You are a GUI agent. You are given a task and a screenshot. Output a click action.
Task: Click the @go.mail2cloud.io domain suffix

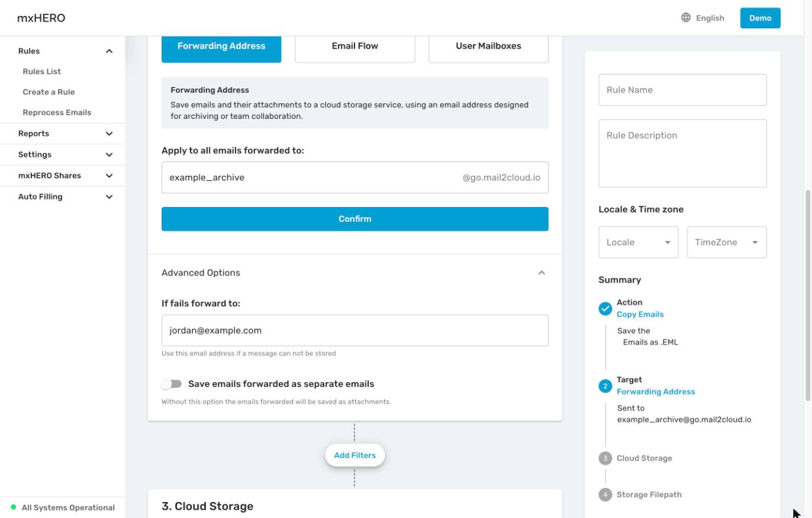(x=501, y=177)
